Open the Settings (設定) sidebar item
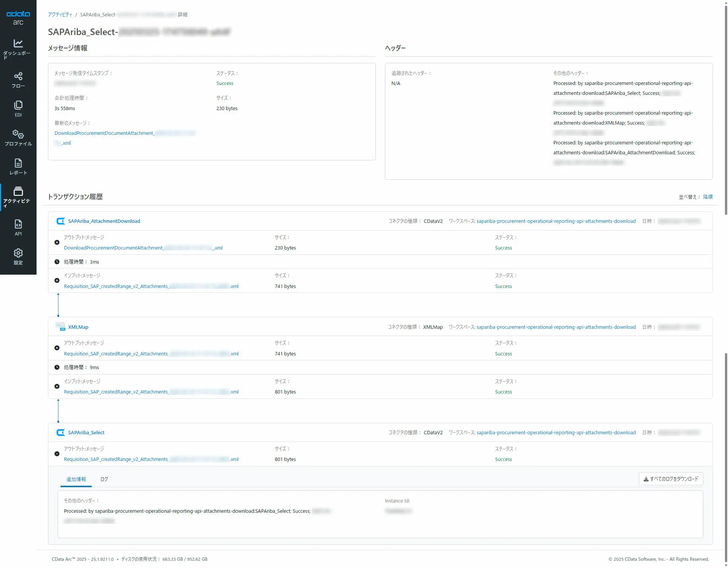 point(18,257)
